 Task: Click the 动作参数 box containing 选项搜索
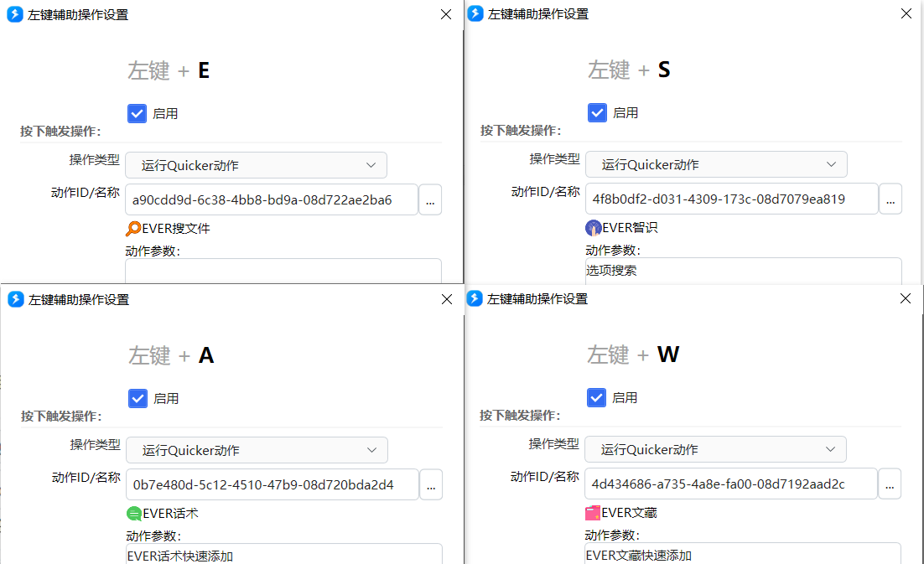(744, 271)
